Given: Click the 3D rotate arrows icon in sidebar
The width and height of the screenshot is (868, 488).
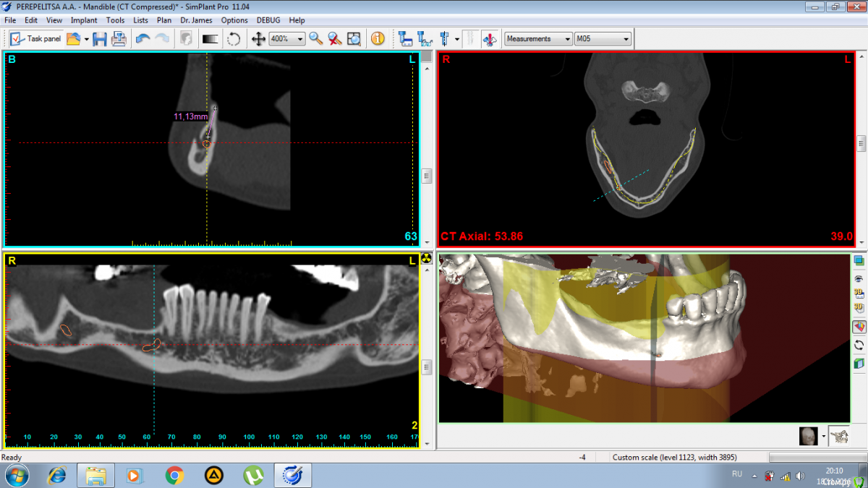Looking at the screenshot, I should [859, 345].
